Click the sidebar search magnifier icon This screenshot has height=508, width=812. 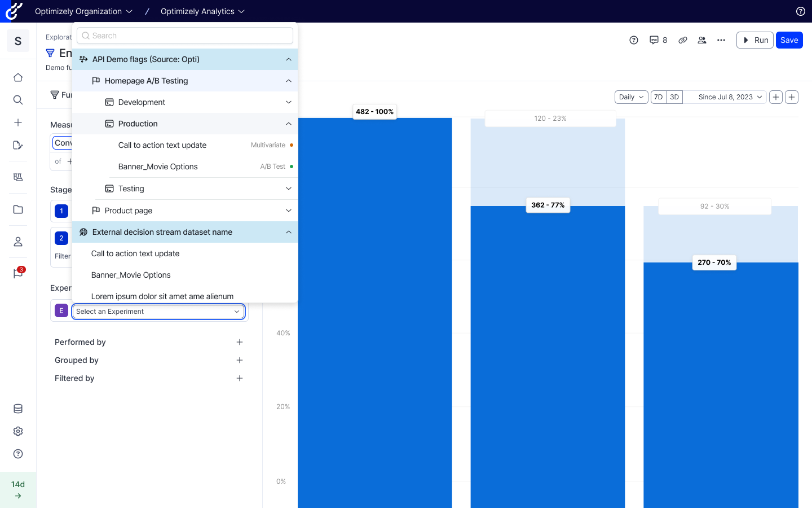18,100
